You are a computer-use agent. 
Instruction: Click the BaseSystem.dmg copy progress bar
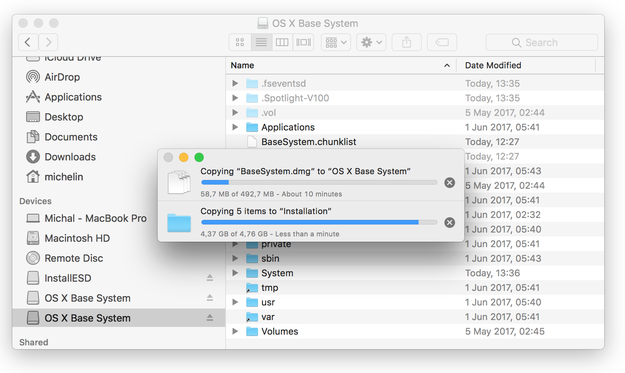coord(319,183)
